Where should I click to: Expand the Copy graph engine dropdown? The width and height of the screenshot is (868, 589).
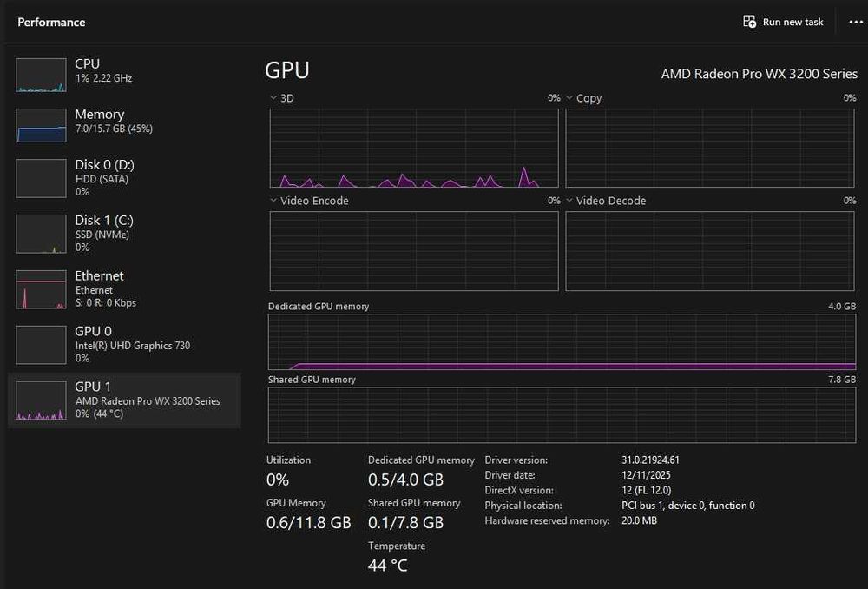click(570, 98)
